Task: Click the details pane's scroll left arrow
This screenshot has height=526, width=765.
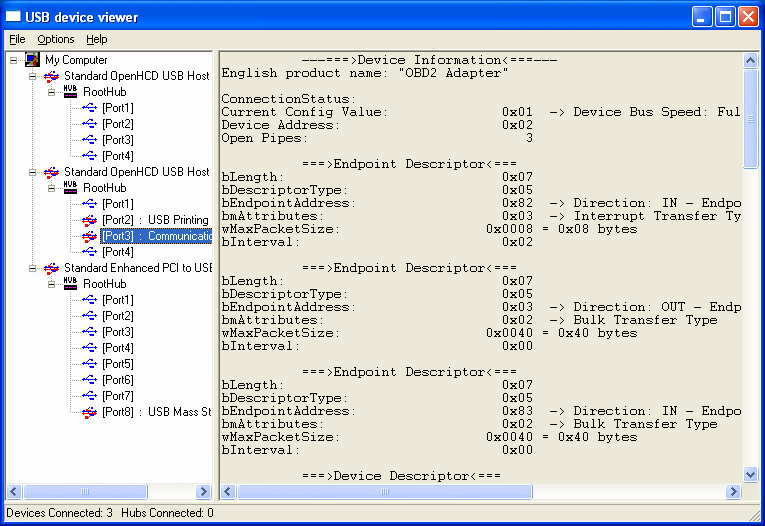Action: click(x=228, y=491)
